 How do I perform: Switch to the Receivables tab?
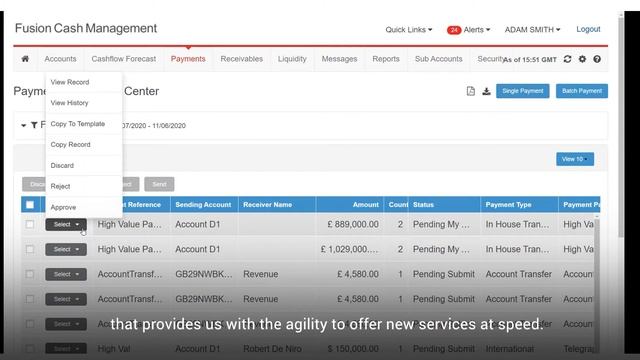(x=242, y=59)
